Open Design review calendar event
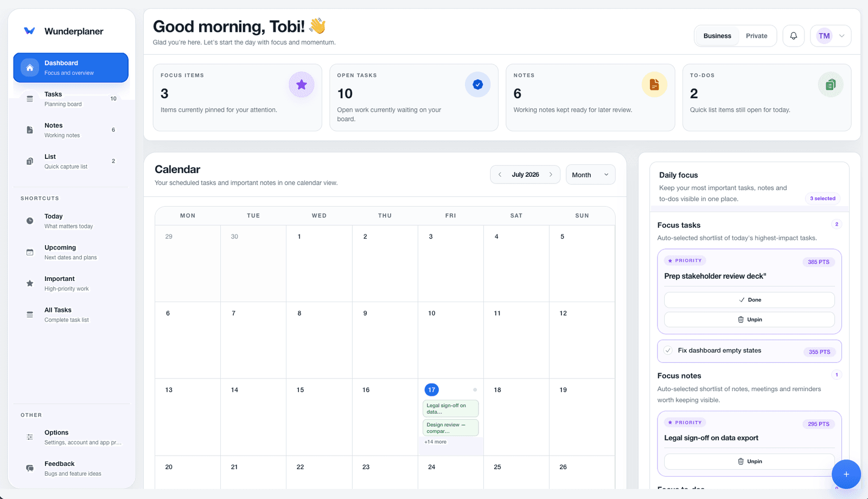The image size is (868, 499). (x=451, y=428)
